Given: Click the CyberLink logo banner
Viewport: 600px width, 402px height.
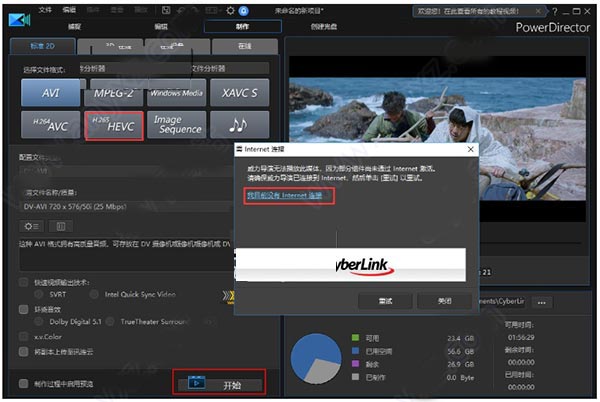Looking at the screenshot, I should click(351, 265).
